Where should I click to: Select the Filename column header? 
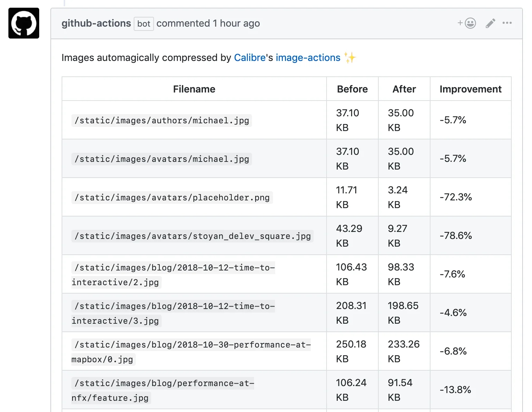pyautogui.click(x=194, y=89)
